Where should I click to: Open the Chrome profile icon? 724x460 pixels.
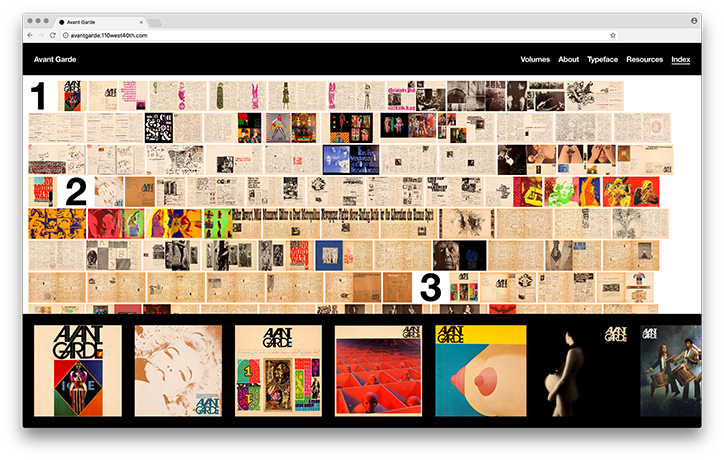694,21
